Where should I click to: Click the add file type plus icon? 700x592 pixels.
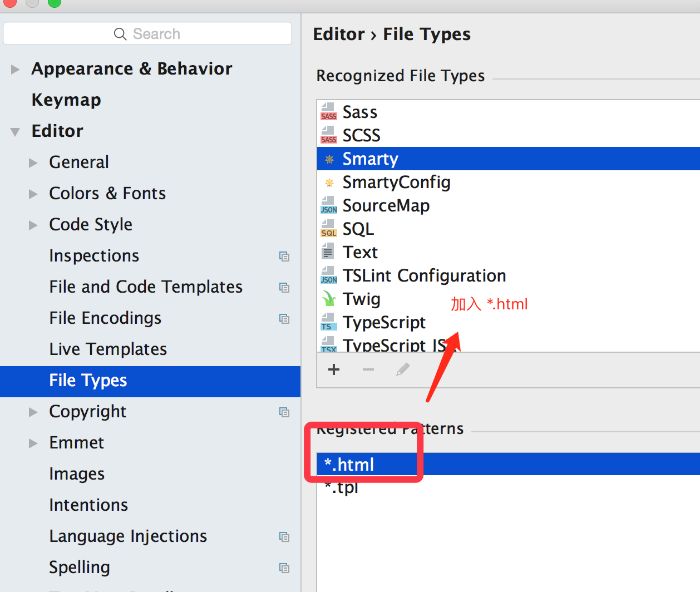coord(334,369)
